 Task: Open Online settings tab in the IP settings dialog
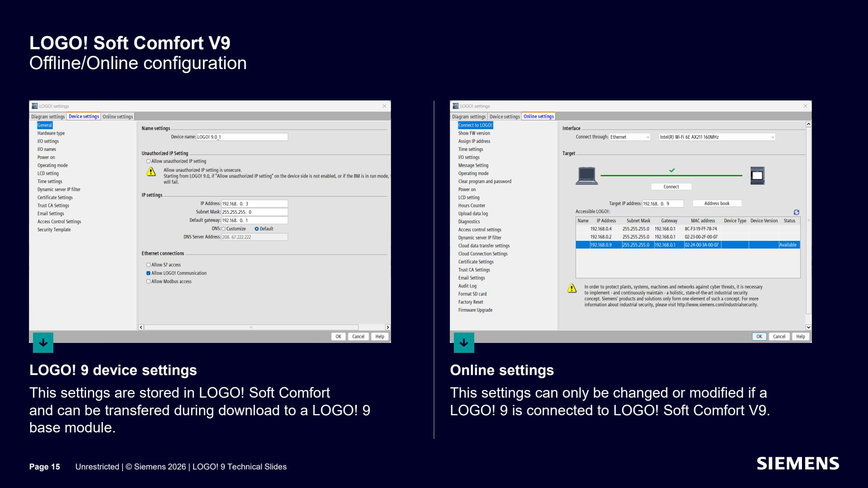tap(118, 117)
